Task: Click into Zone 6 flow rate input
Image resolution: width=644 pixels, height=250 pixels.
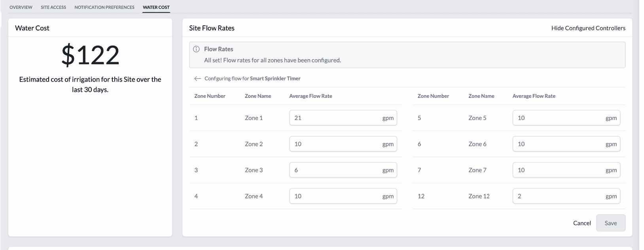Action: (x=558, y=144)
